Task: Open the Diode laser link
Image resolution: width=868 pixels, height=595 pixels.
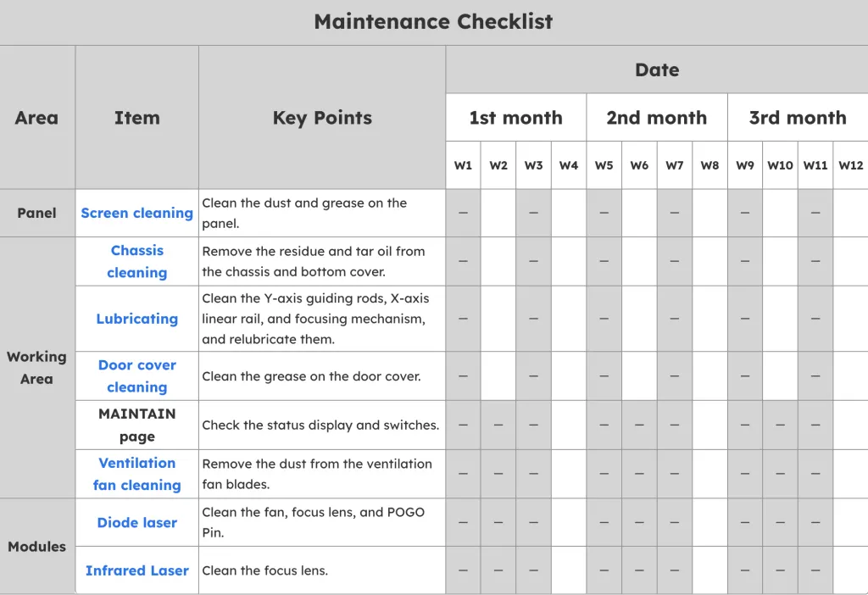Action: 136,522
